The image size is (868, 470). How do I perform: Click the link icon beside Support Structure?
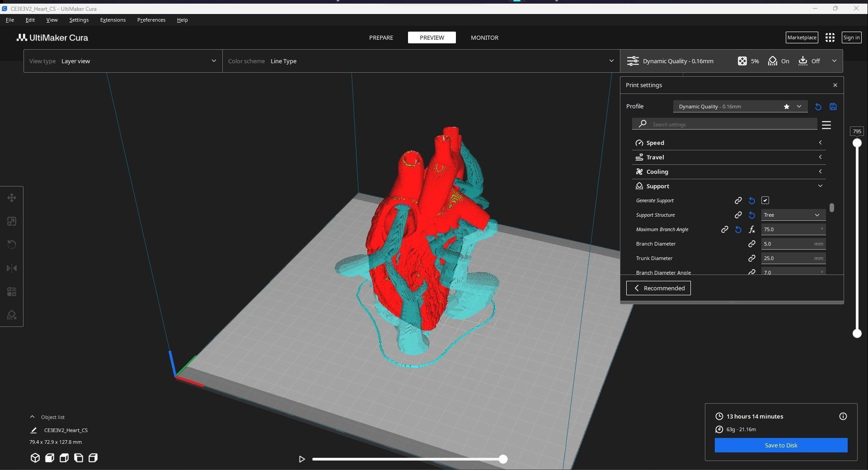pyautogui.click(x=738, y=215)
